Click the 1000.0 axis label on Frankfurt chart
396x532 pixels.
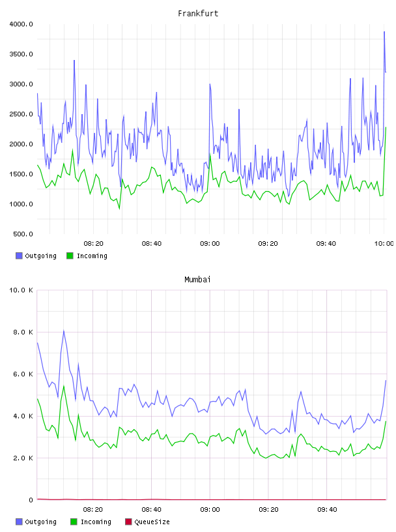coord(21,204)
